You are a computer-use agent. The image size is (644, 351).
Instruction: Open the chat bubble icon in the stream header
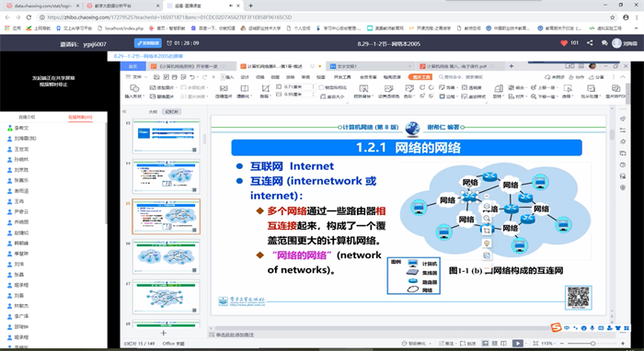(604, 43)
